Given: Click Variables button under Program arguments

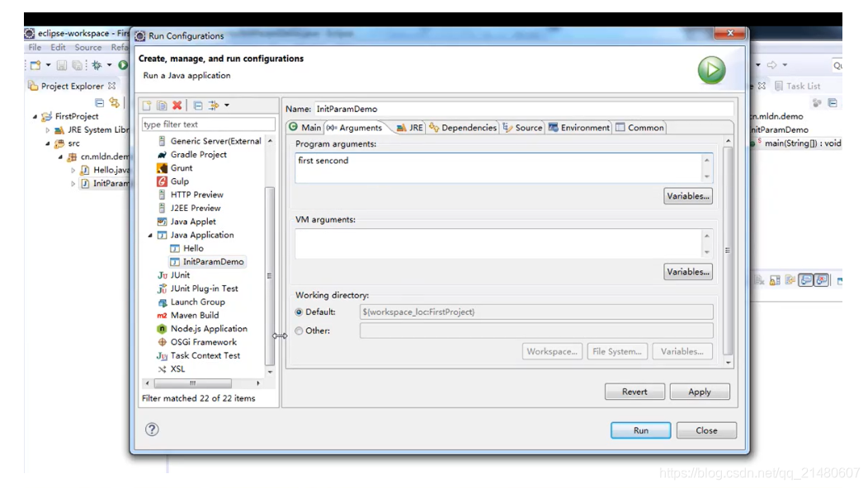Looking at the screenshot, I should tap(687, 196).
